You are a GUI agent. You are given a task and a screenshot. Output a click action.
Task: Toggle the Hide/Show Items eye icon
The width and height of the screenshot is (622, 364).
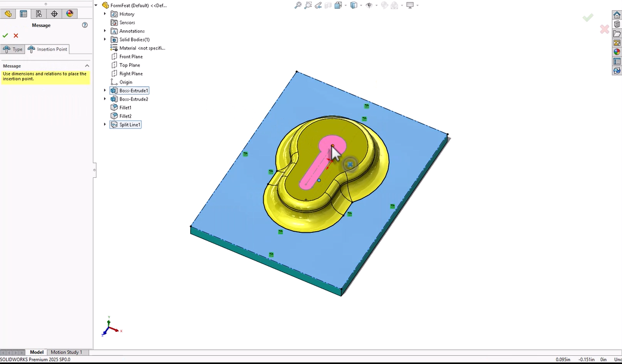[369, 5]
